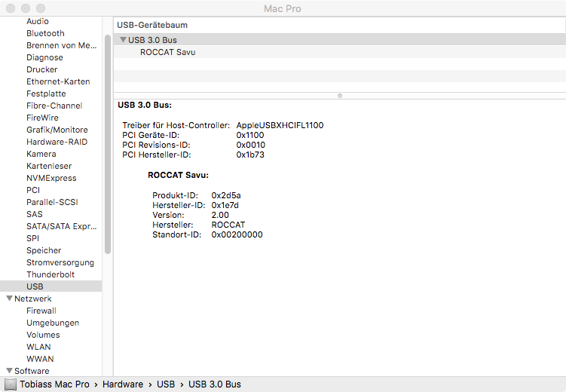
Task: Click USB in the bottom path bar
Action: click(166, 384)
